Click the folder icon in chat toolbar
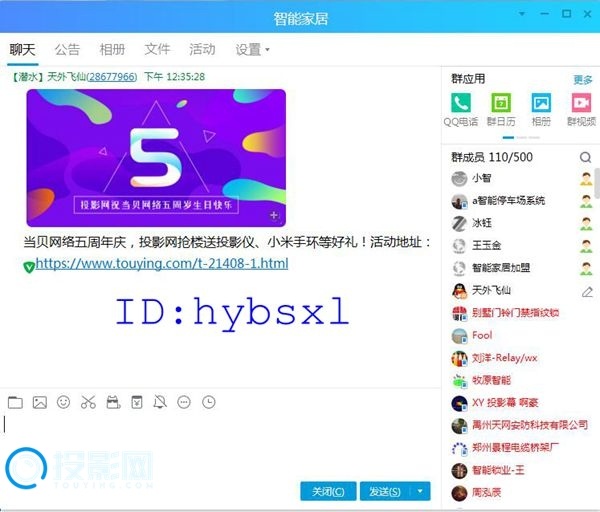Screen dimensions: 600x512 [15, 402]
